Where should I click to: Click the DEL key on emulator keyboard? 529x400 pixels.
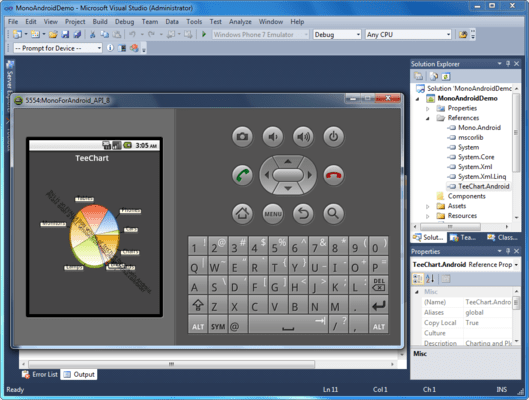[x=379, y=285]
